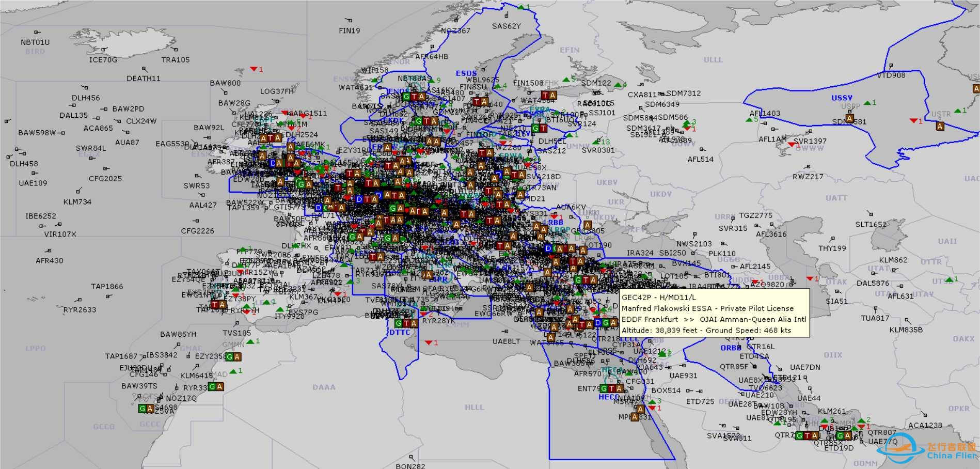
Task: Click the green triangle next to USSV
Action: pyautogui.click(x=867, y=103)
